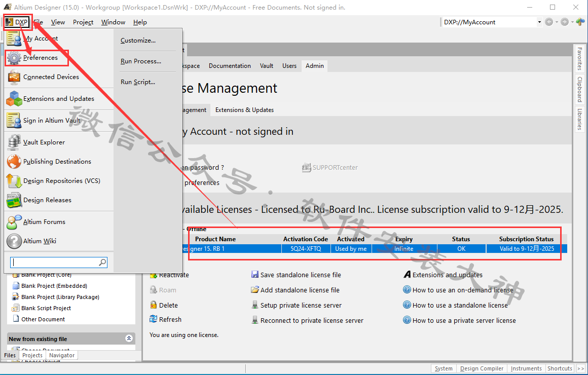
Task: Click the Refresh arrows icon
Action: click(154, 319)
